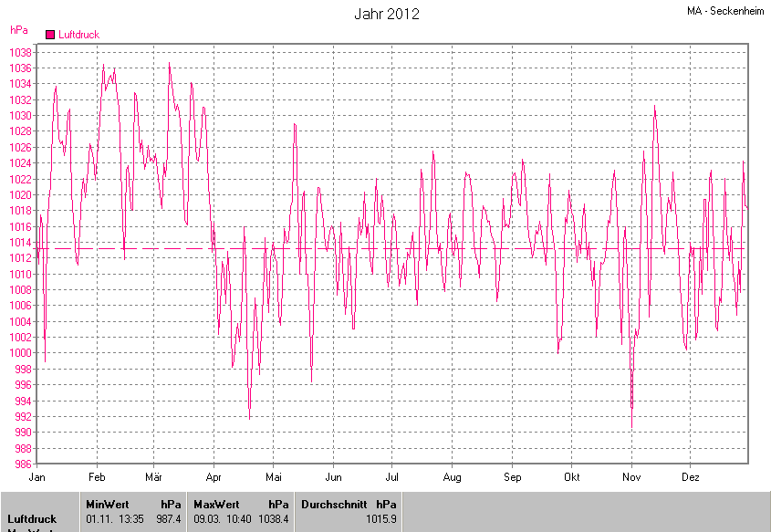Image resolution: width=771 pixels, height=532 pixels.
Task: Click the Okt month axis label
Action: 572,477
